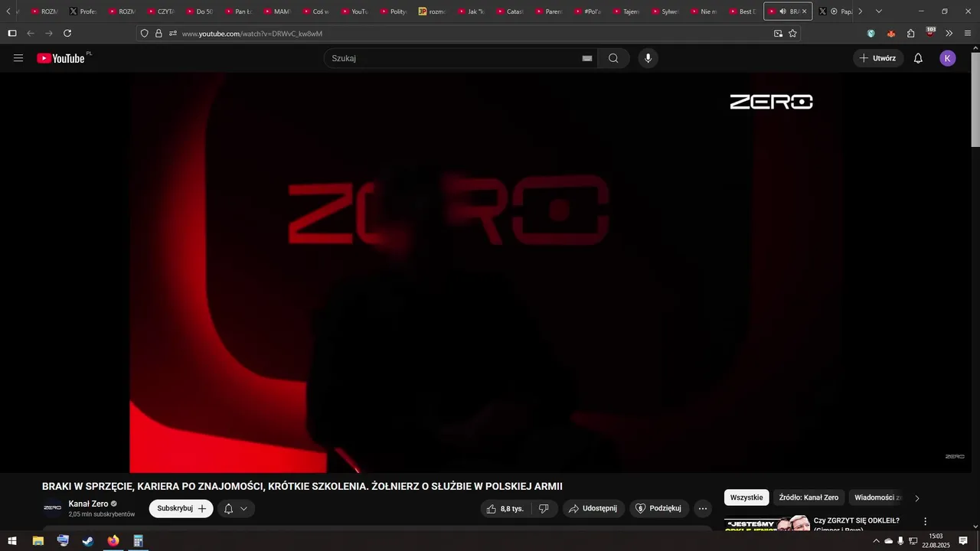Click the 'Podziękuj' thanks button

[x=659, y=508]
